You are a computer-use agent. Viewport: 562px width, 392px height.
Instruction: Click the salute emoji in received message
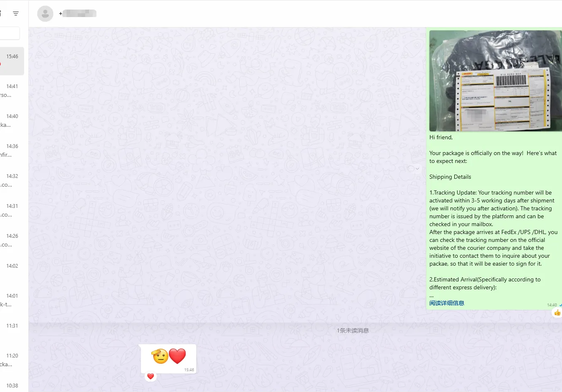pyautogui.click(x=160, y=356)
